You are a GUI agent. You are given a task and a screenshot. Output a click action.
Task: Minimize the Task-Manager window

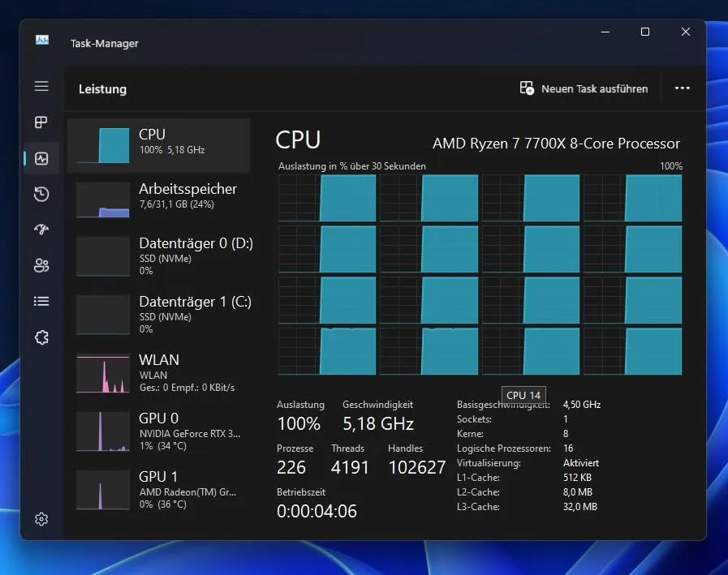pos(605,32)
